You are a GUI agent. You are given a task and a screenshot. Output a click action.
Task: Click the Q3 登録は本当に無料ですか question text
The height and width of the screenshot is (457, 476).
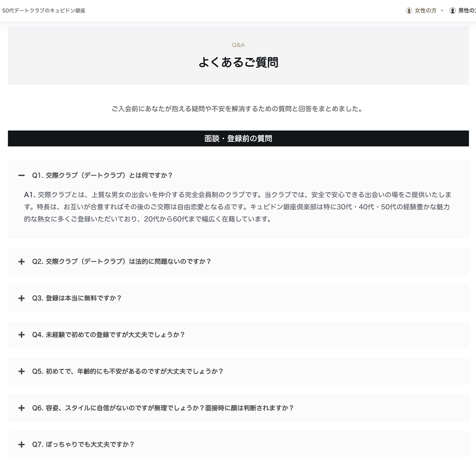tap(77, 298)
